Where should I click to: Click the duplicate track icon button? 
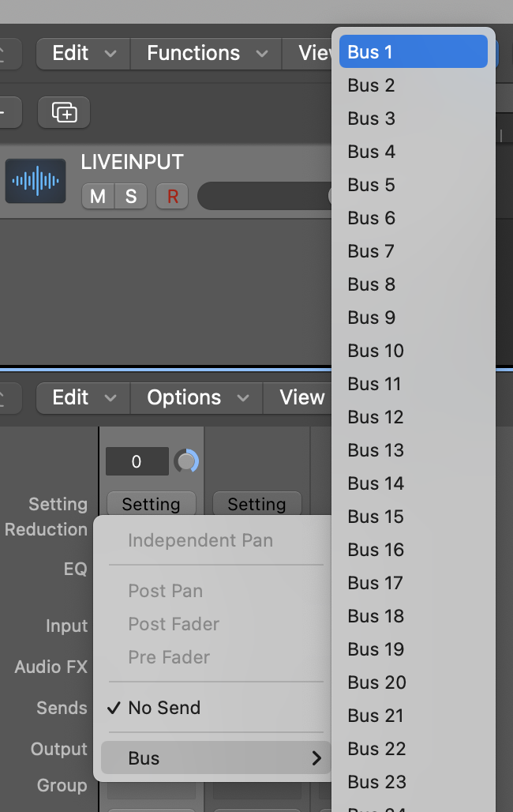pyautogui.click(x=64, y=113)
